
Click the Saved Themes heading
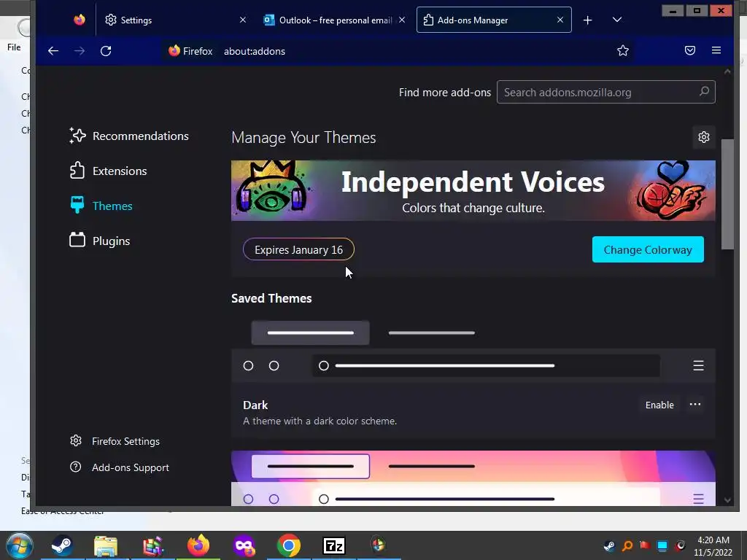click(x=271, y=298)
